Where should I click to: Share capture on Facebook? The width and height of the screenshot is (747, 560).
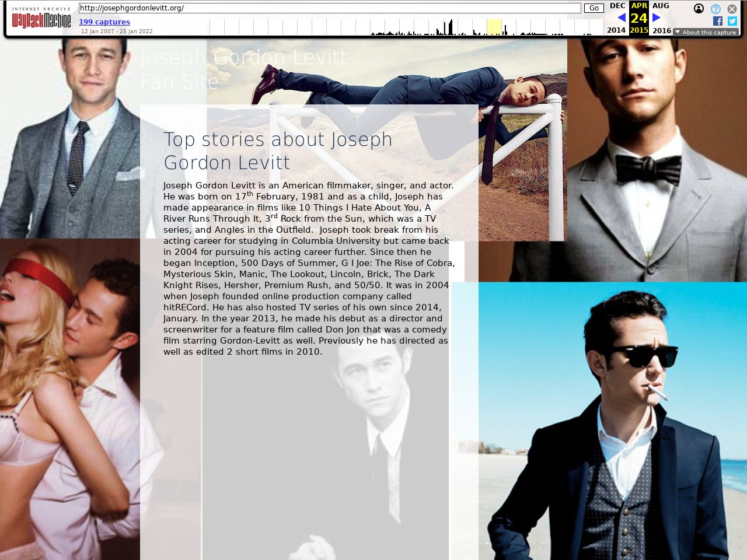click(717, 21)
